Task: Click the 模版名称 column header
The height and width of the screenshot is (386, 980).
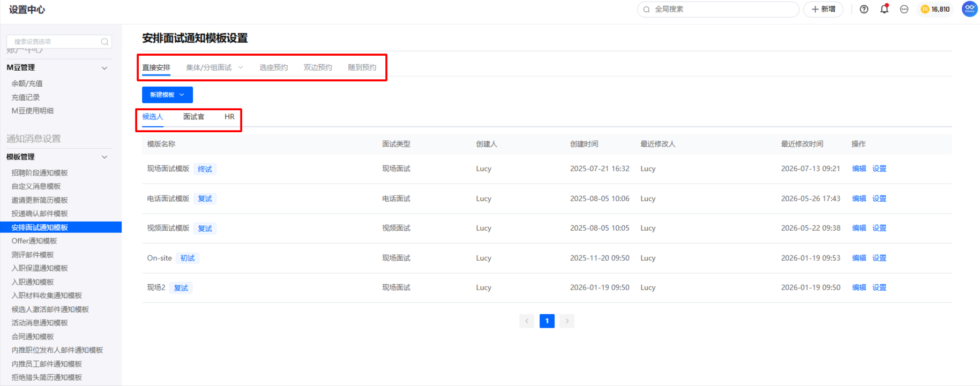Action: (x=161, y=144)
